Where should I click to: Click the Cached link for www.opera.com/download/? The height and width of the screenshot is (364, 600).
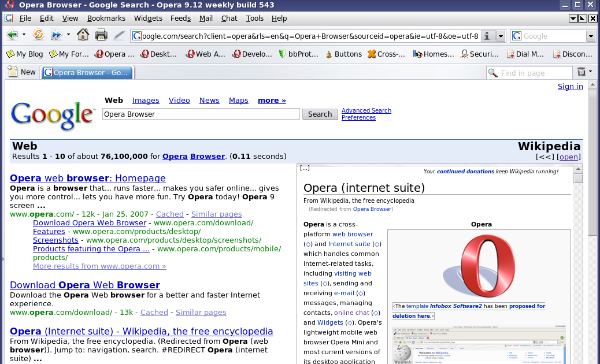coord(154,313)
